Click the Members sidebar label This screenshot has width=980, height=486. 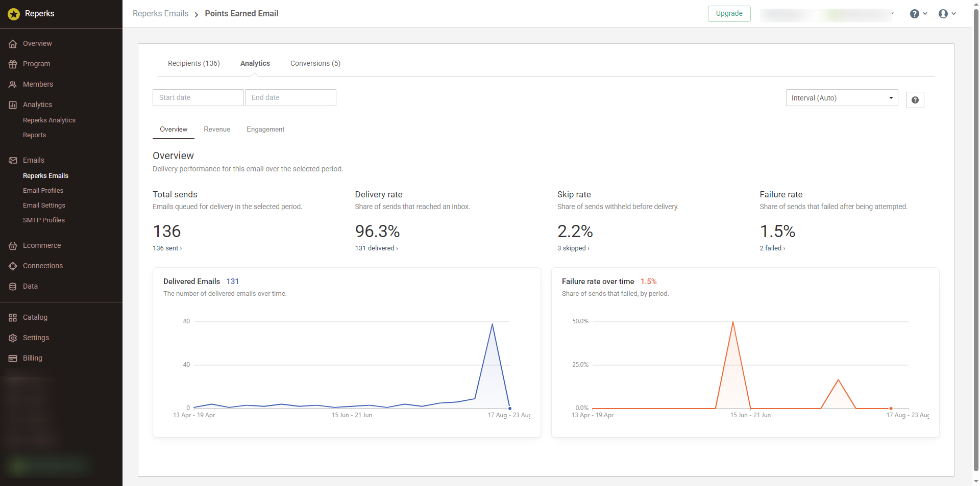(38, 85)
